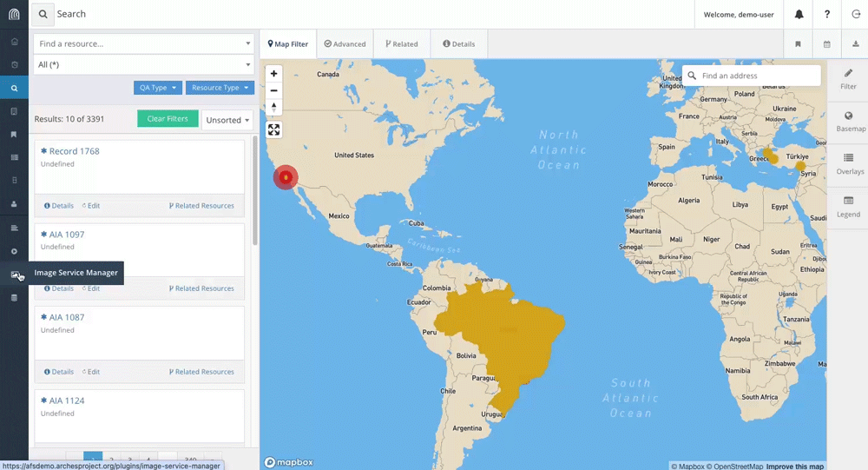The height and width of the screenshot is (470, 868).
Task: Click Edit under Record 1768
Action: [x=91, y=206]
